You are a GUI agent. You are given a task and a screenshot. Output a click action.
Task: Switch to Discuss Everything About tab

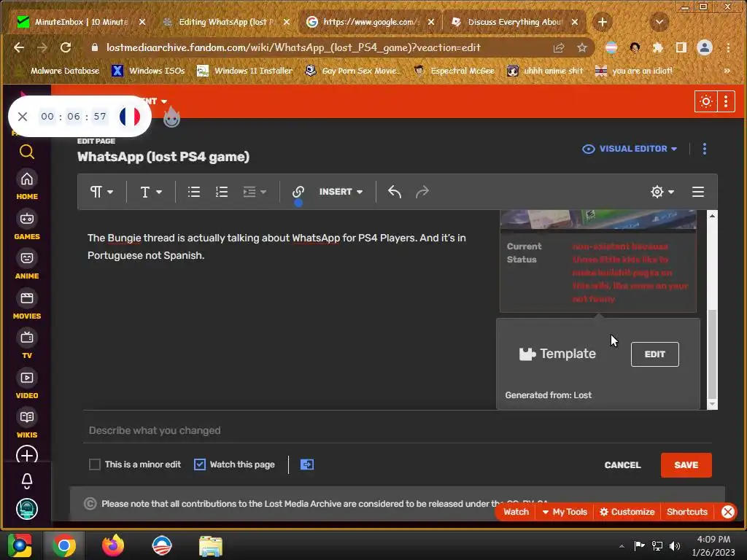[514, 22]
